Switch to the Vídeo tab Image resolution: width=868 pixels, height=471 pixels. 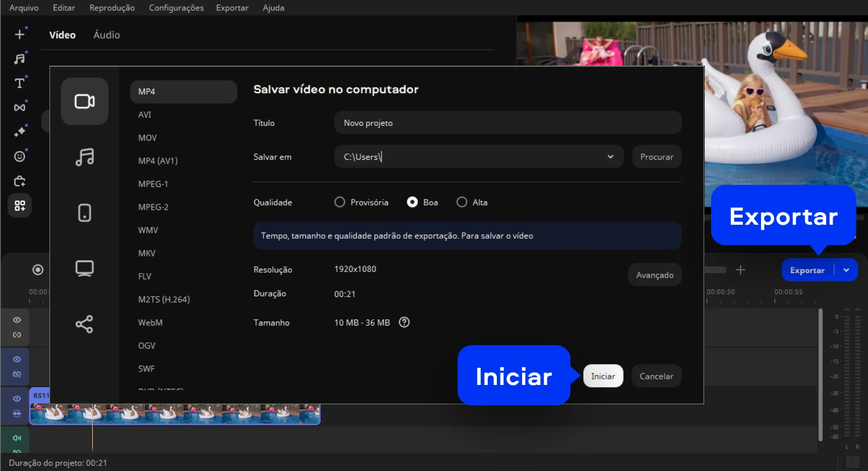click(62, 35)
